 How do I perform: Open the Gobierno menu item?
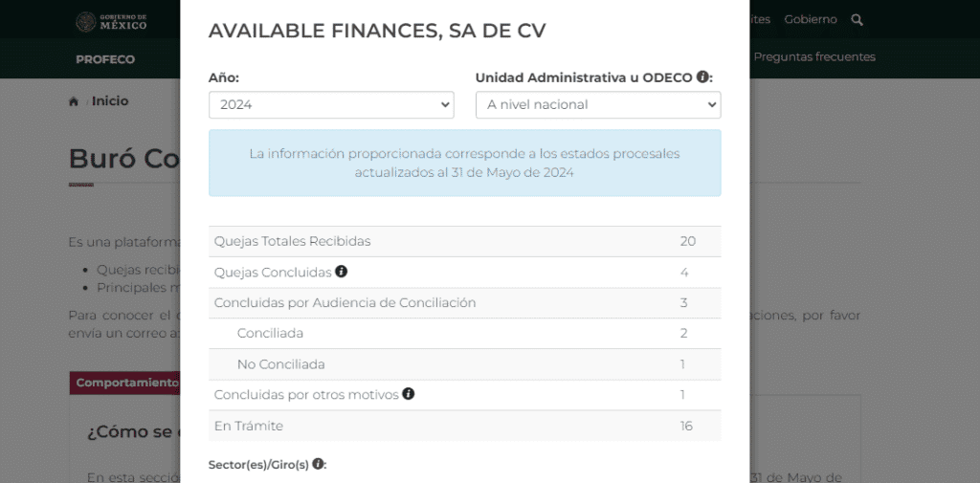(810, 20)
